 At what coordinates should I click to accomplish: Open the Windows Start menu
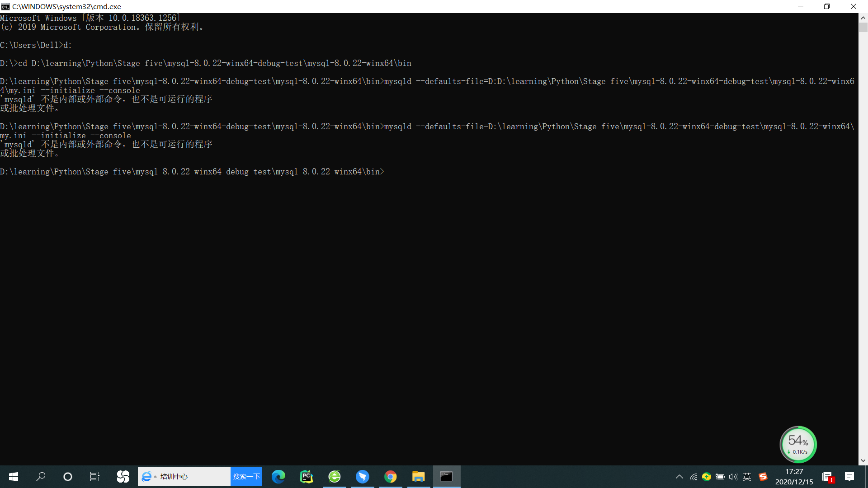[x=14, y=477]
